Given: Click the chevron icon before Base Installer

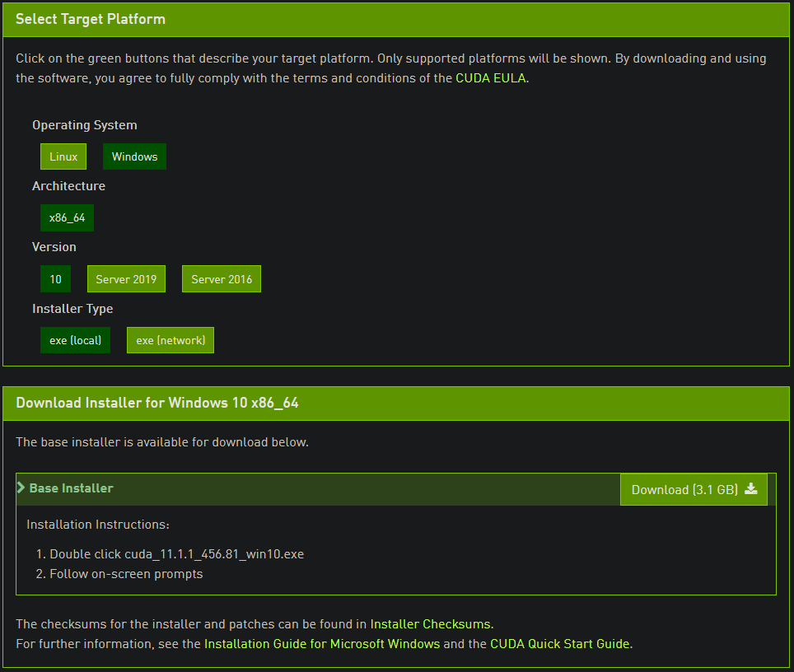Looking at the screenshot, I should (21, 488).
